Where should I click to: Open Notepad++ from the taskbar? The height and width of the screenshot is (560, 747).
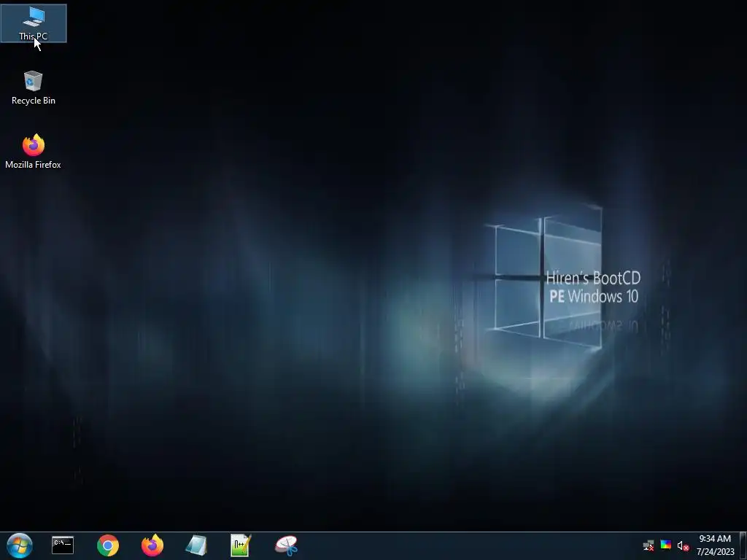pyautogui.click(x=241, y=545)
